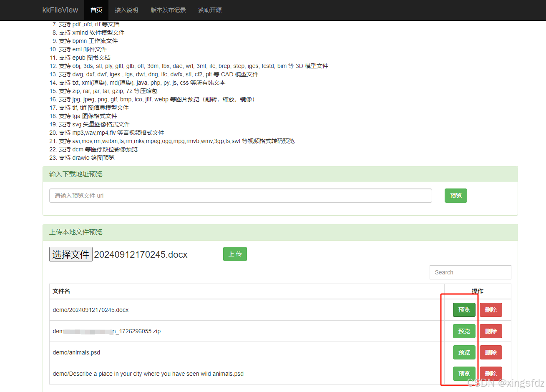
Task: Click list item about 所有纯文本 formats
Action: point(142,83)
